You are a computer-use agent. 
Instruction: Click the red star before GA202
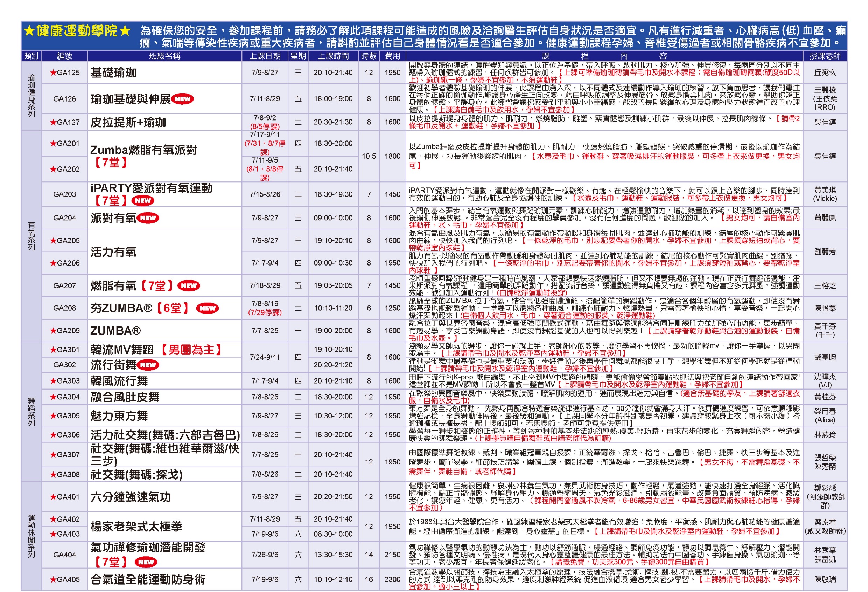pyautogui.click(x=53, y=169)
